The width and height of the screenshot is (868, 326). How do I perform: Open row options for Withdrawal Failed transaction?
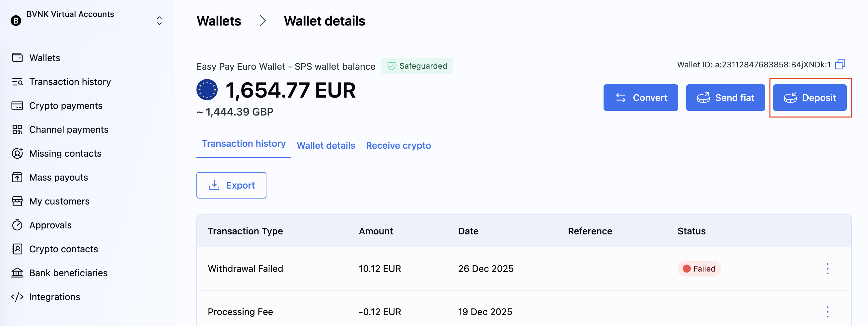pyautogui.click(x=827, y=269)
